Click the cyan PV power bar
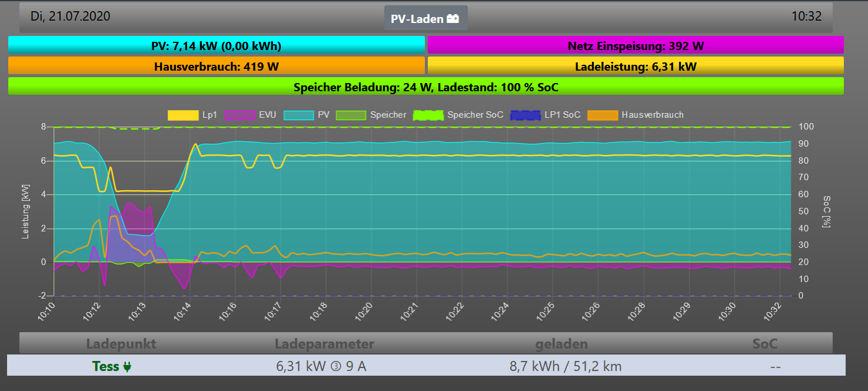This screenshot has height=391, width=868. pyautogui.click(x=217, y=45)
